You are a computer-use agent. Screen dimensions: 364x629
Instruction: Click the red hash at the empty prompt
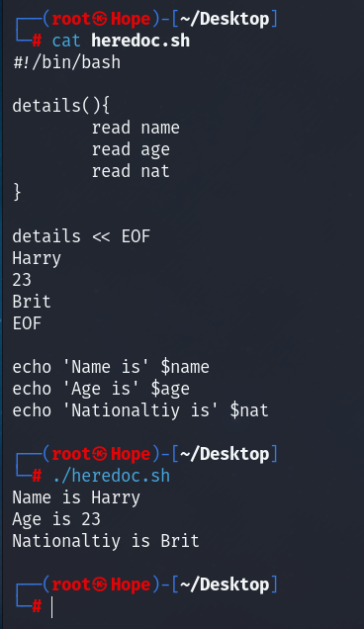pyautogui.click(x=37, y=606)
